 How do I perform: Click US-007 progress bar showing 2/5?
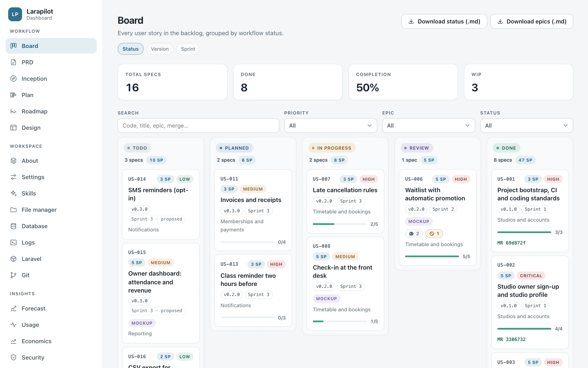coord(339,224)
